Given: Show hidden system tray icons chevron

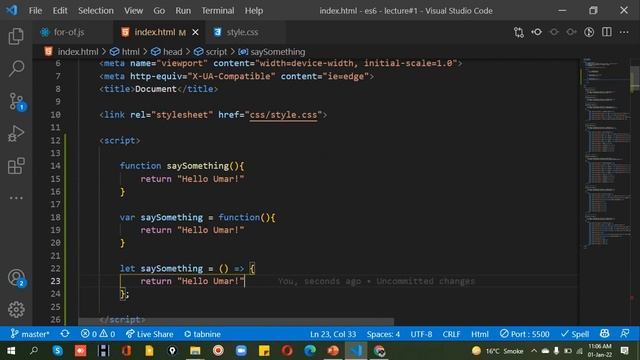Looking at the screenshot, I should coord(533,351).
